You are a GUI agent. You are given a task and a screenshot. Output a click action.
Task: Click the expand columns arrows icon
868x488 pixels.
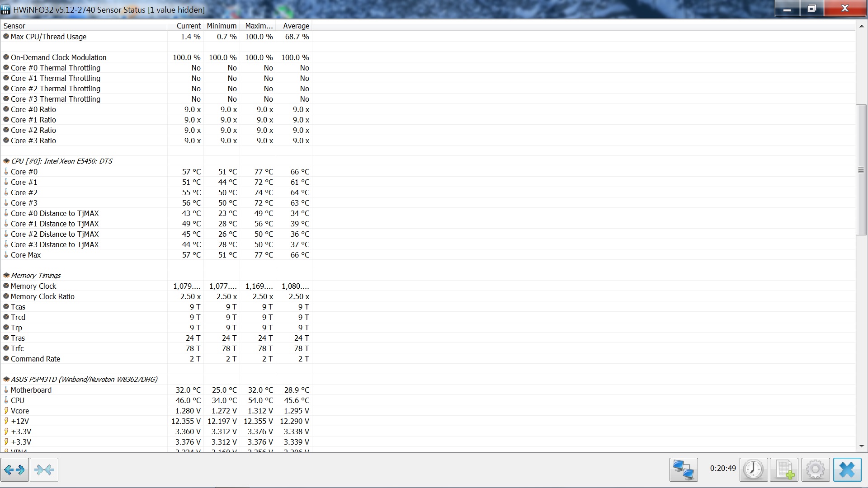coord(14,470)
